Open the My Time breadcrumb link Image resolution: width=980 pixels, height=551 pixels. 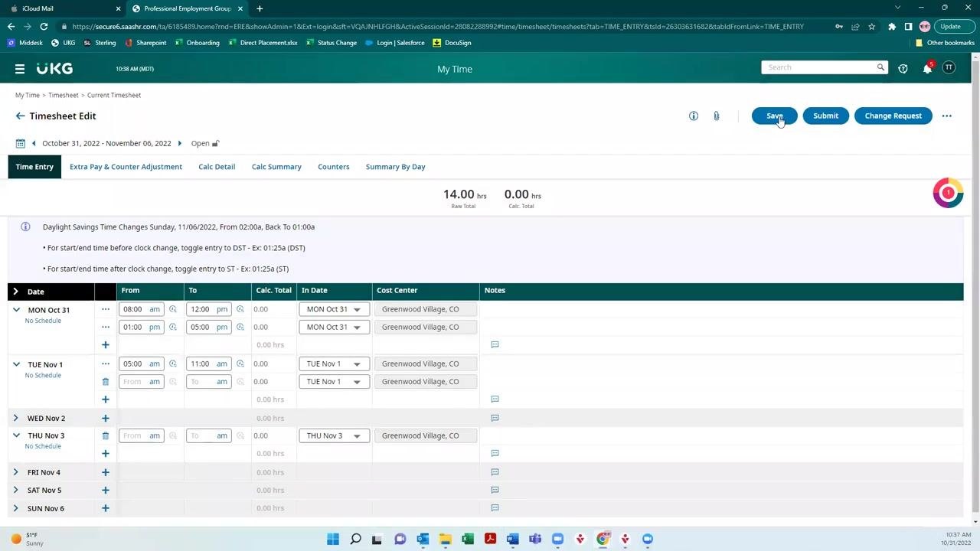(x=28, y=96)
